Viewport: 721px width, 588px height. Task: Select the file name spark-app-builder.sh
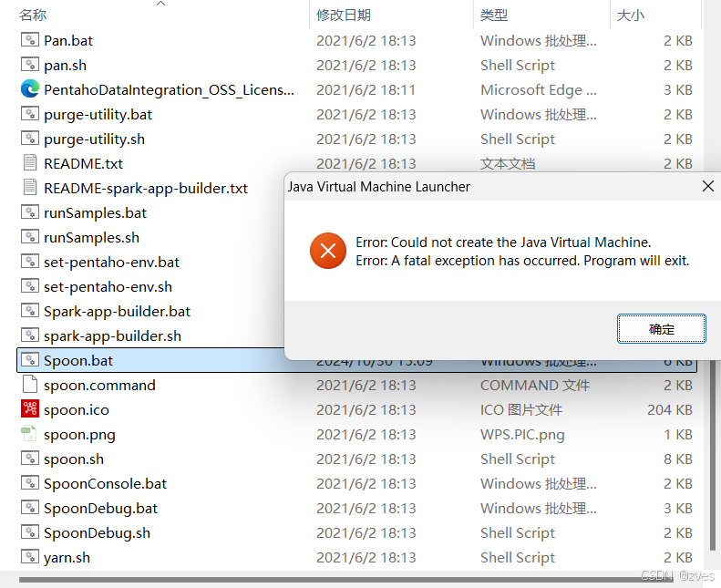coord(113,336)
